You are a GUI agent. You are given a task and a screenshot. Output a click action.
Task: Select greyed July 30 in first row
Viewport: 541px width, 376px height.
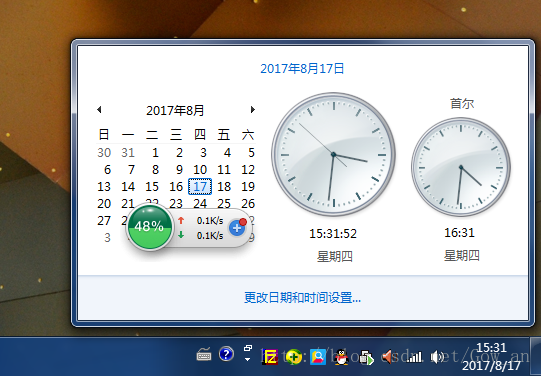click(104, 152)
